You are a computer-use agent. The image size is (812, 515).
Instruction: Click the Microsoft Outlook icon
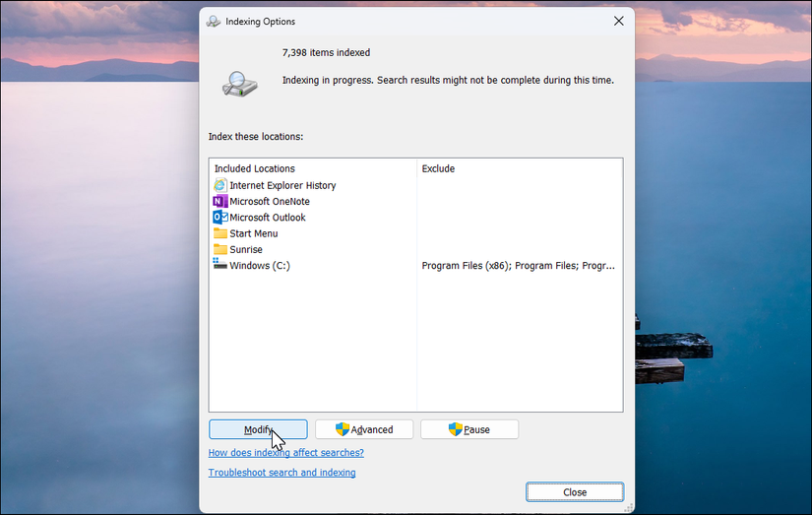pos(220,217)
